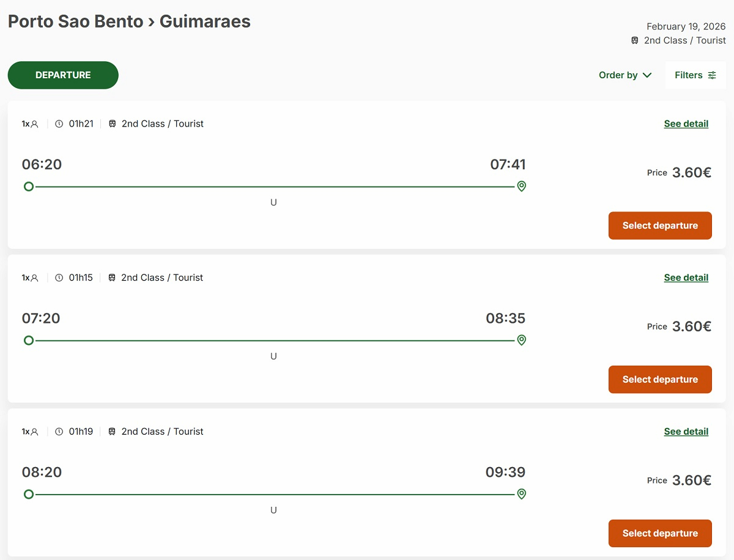This screenshot has width=734, height=560.
Task: Select departure for the 08:20 train
Action: pyautogui.click(x=660, y=533)
